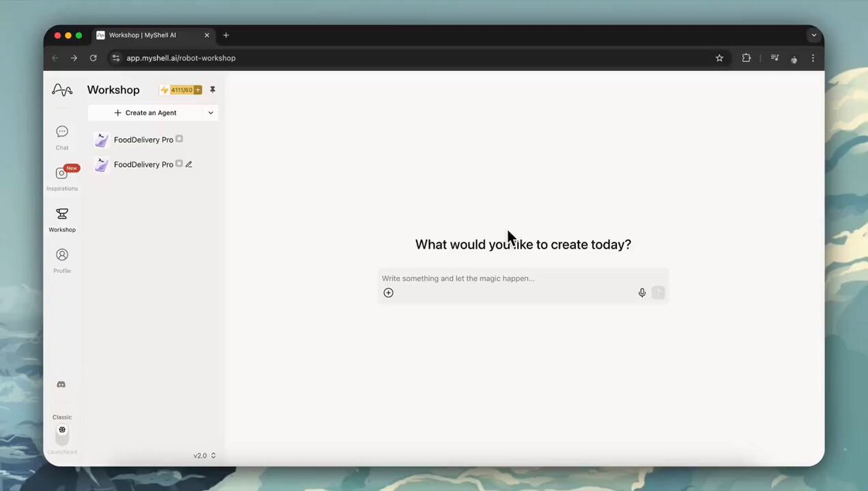Open the Inspirations section
Screen dimensions: 868x491
[62, 177]
